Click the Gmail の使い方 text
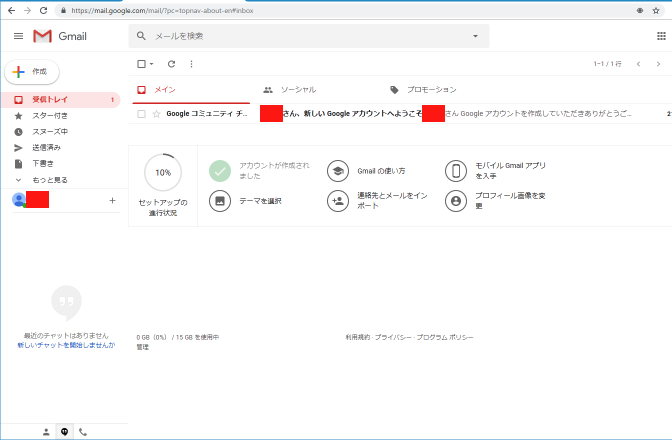Image resolution: width=672 pixels, height=448 pixels. click(x=381, y=171)
